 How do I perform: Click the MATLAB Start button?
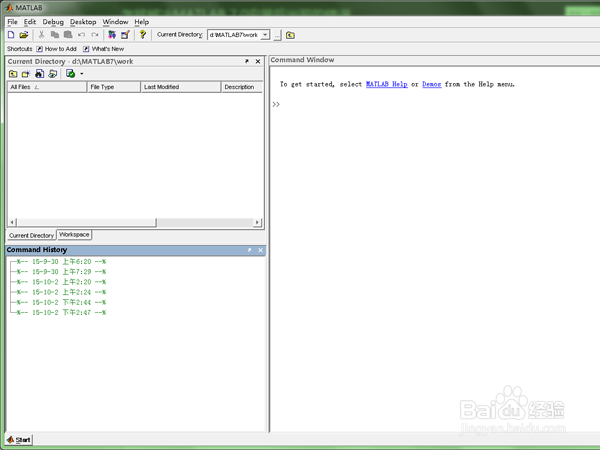coord(19,440)
